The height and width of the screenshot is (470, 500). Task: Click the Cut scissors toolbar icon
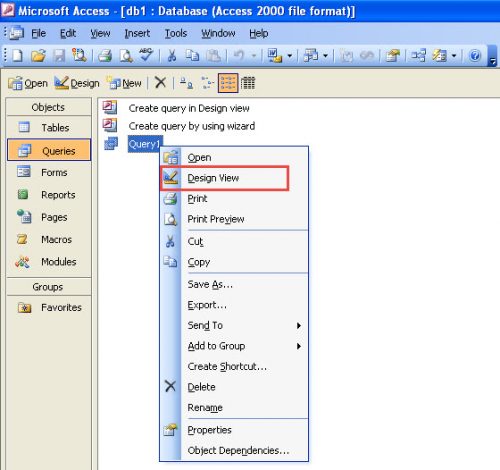(172, 55)
